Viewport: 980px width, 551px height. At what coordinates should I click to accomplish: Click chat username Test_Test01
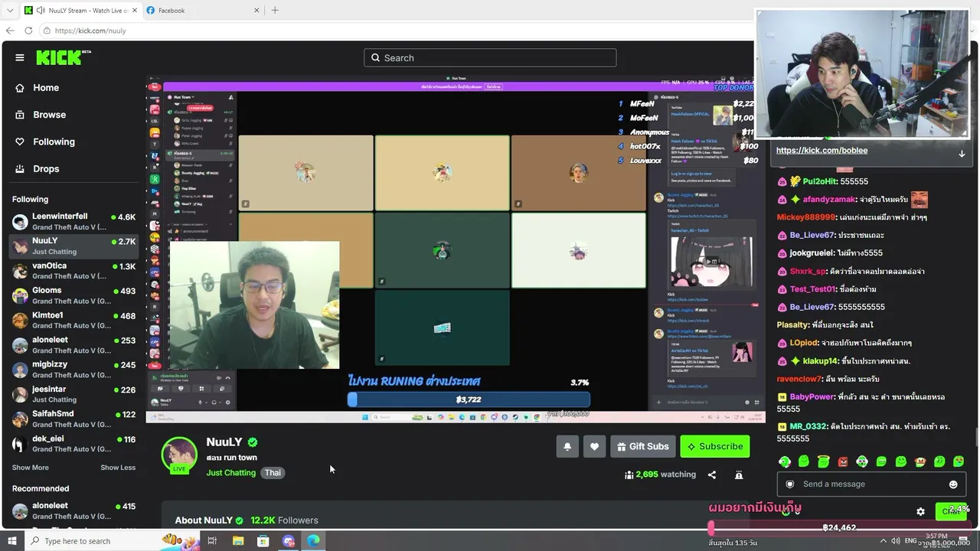click(x=812, y=289)
